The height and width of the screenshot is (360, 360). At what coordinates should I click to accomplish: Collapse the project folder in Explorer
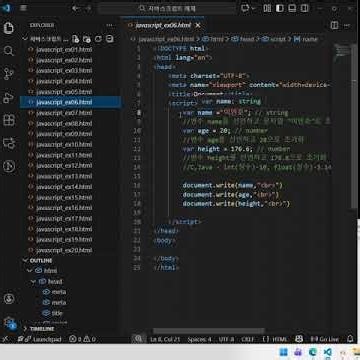click(x=25, y=39)
